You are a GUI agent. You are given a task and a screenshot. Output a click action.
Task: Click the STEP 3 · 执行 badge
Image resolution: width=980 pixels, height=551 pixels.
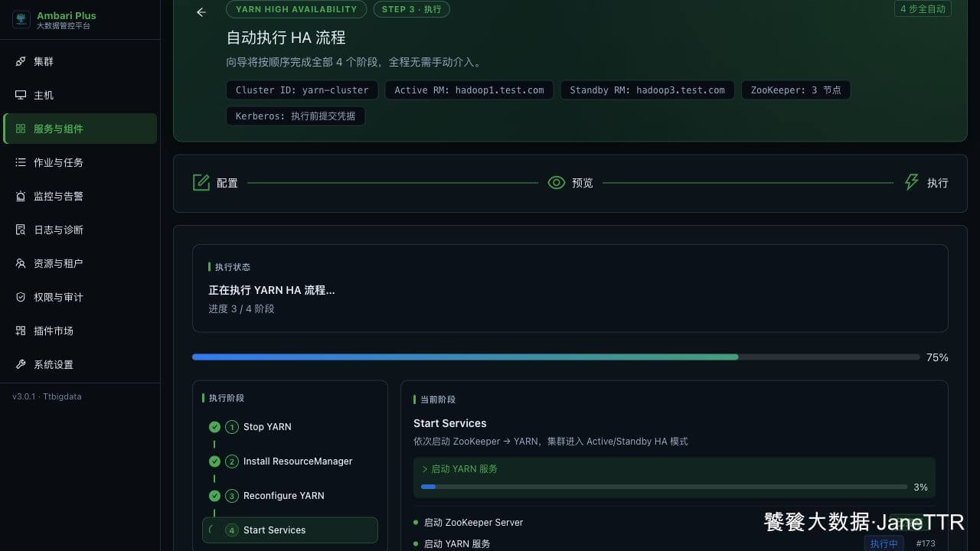[x=412, y=9]
